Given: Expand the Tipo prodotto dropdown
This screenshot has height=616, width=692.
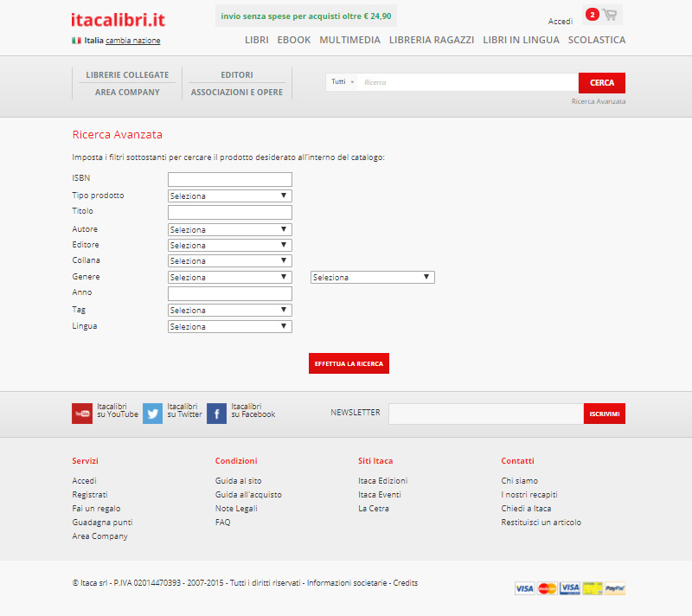Looking at the screenshot, I should (x=230, y=196).
